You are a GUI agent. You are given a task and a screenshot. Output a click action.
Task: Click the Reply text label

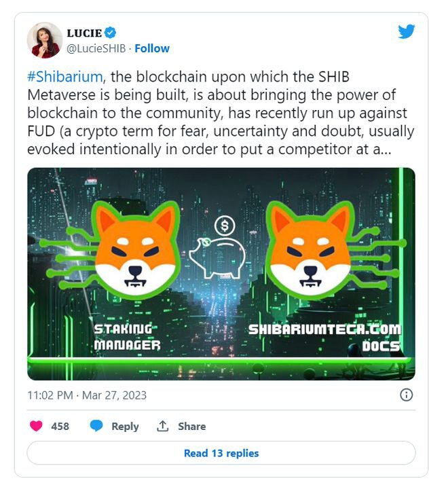[125, 426]
